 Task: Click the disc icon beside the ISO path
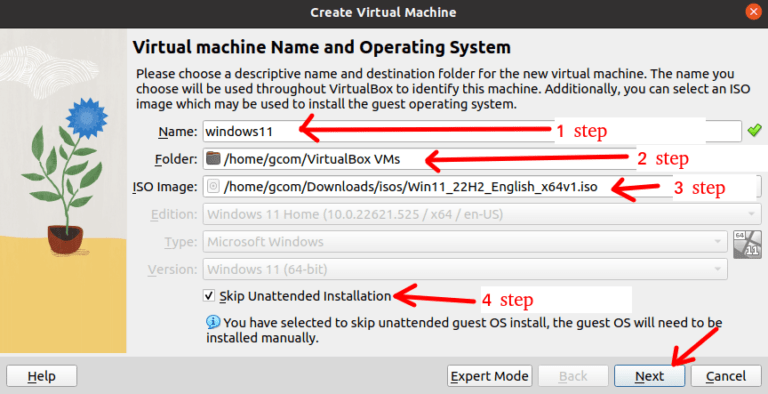[x=214, y=187]
